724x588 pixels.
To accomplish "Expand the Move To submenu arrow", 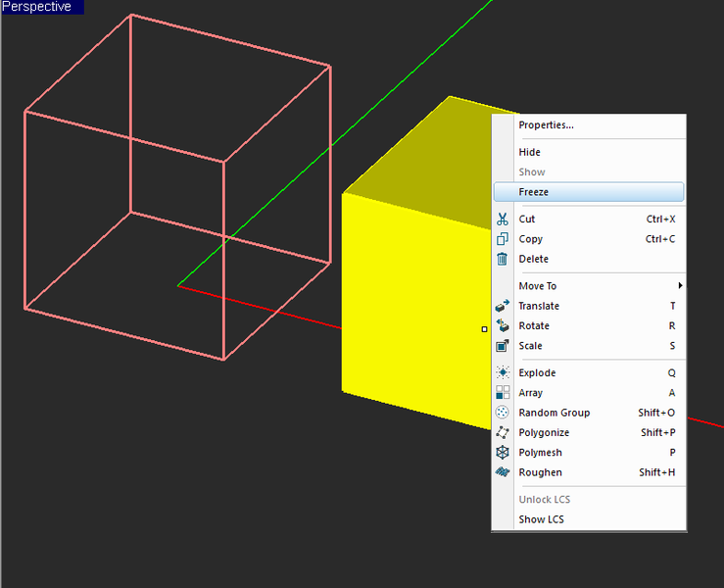I will pyautogui.click(x=680, y=286).
